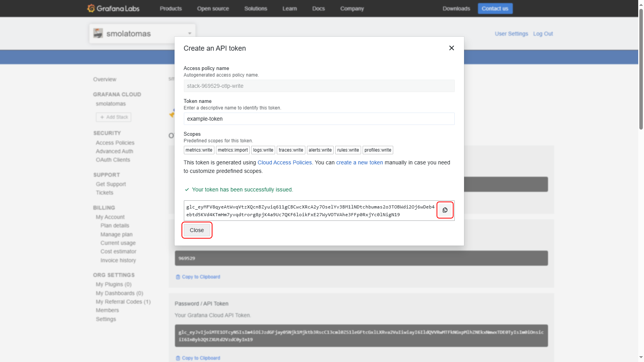Viewport: 644px width, 362px height.
Task: Open the Learn menu
Action: (x=289, y=9)
